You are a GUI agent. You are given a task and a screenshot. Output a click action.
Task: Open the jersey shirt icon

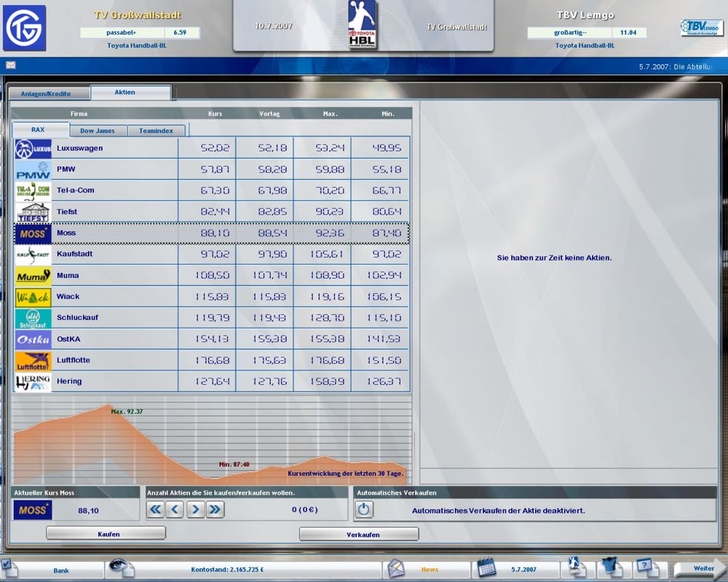tap(610, 567)
